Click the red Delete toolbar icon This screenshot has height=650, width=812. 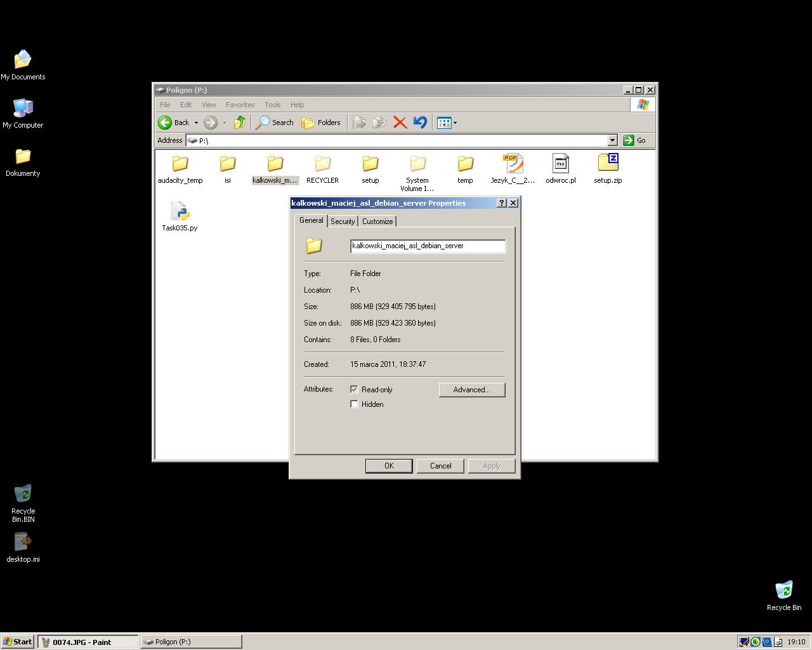(400, 123)
